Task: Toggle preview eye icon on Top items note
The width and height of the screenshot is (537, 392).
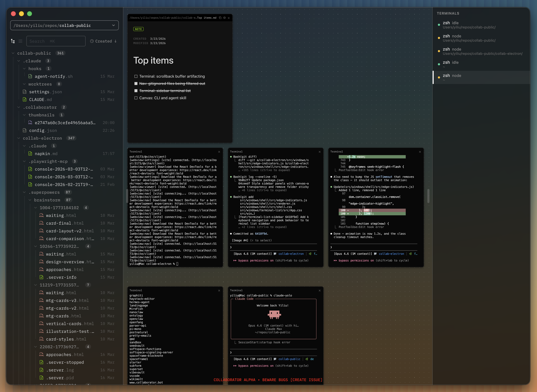Action: point(224,18)
